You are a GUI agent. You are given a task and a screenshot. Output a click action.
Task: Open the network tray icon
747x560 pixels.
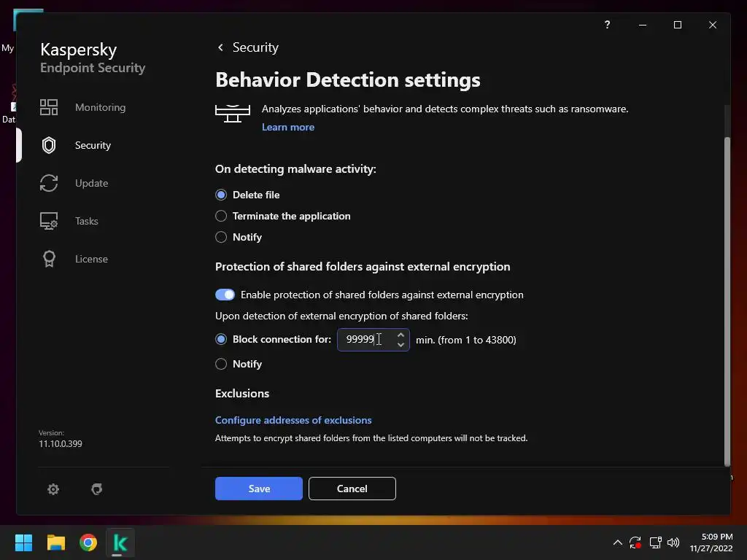click(x=656, y=542)
